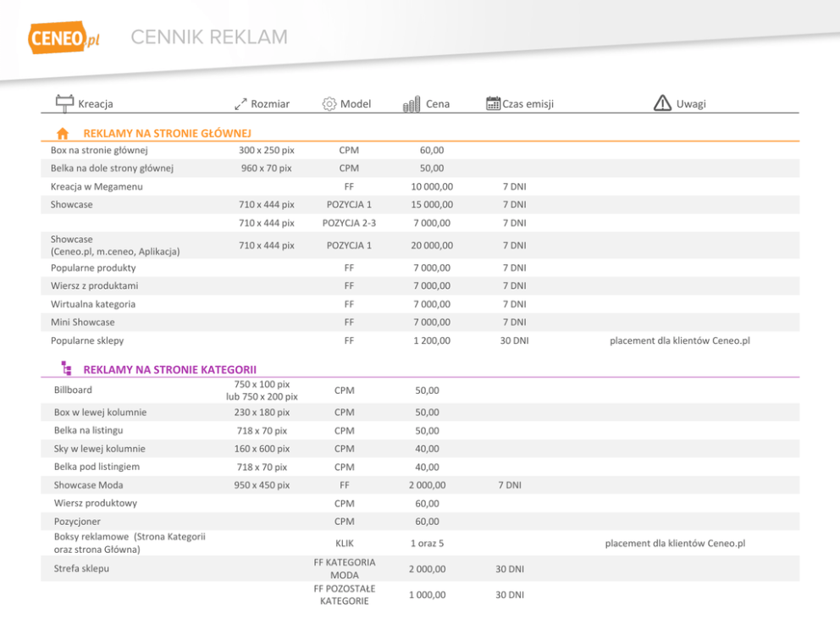Select the Reklamy na stronie kategorii heading
840x630 pixels.
pyautogui.click(x=169, y=369)
